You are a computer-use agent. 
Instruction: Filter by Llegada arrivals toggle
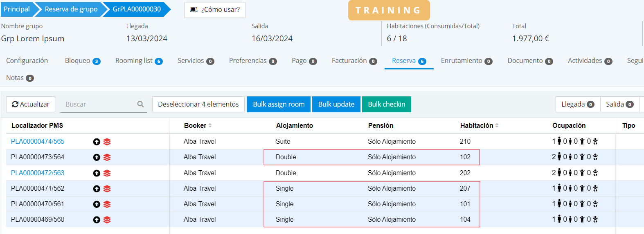(578, 104)
